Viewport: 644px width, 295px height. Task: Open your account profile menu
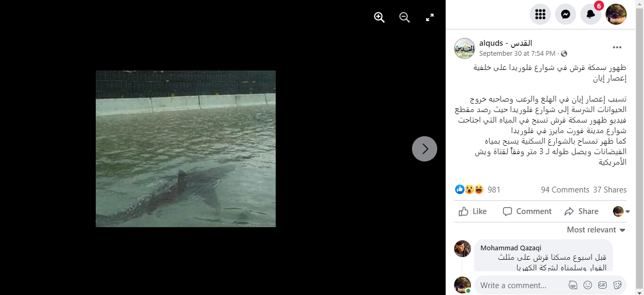pos(616,14)
